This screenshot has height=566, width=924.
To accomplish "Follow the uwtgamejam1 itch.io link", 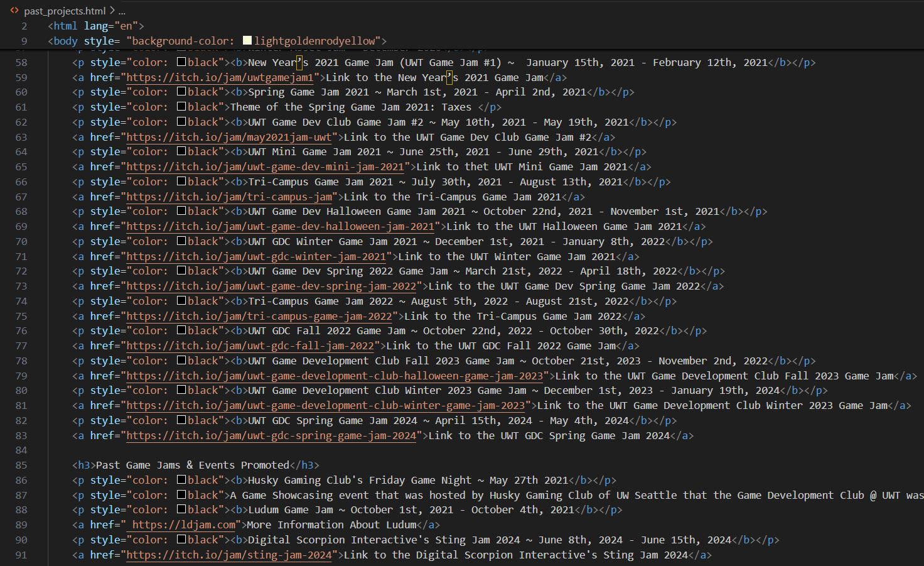I will pyautogui.click(x=220, y=77).
